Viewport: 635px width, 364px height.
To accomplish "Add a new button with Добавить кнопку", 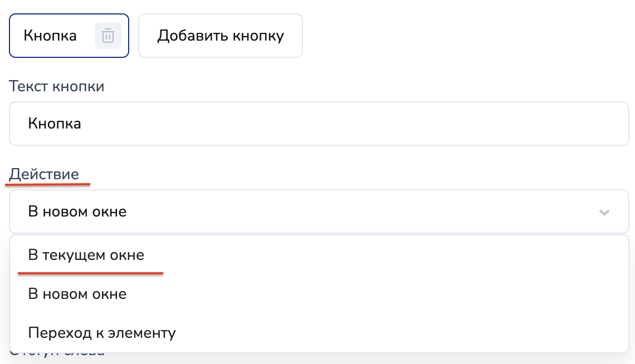I will click(221, 36).
